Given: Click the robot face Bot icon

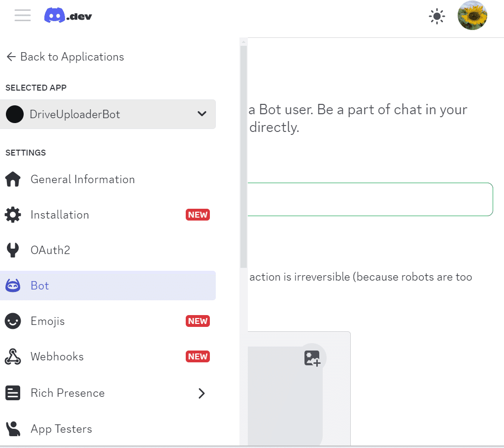Looking at the screenshot, I should pos(13,286).
